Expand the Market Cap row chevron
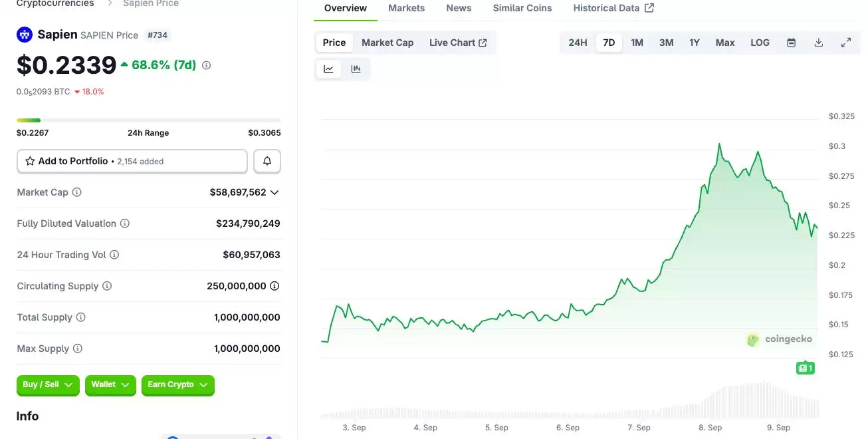The image size is (868, 439). [x=276, y=192]
